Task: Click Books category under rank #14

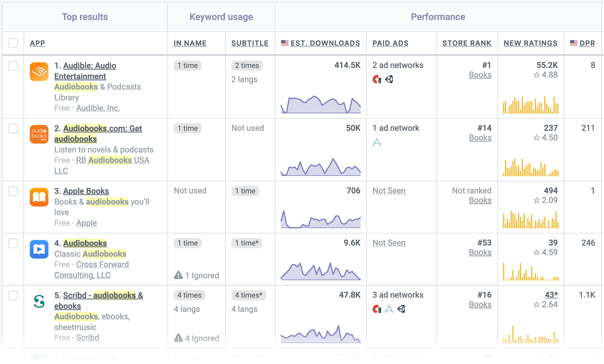Action: pyautogui.click(x=480, y=138)
